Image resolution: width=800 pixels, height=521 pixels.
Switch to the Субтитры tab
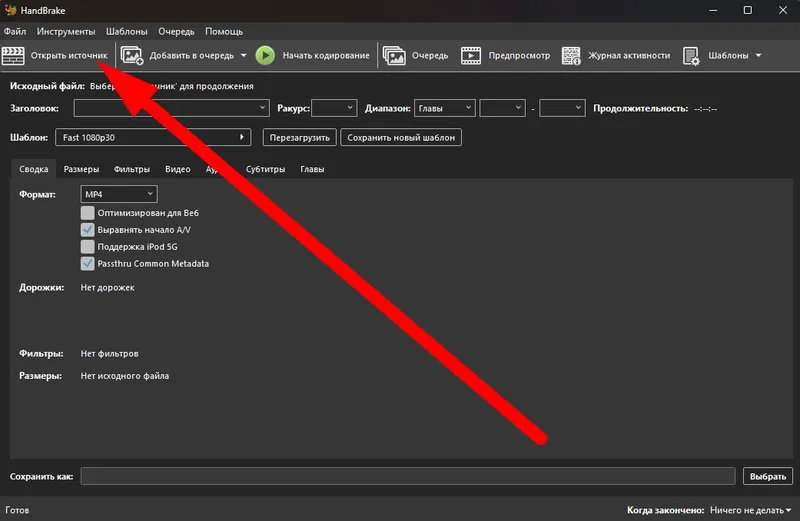265,169
